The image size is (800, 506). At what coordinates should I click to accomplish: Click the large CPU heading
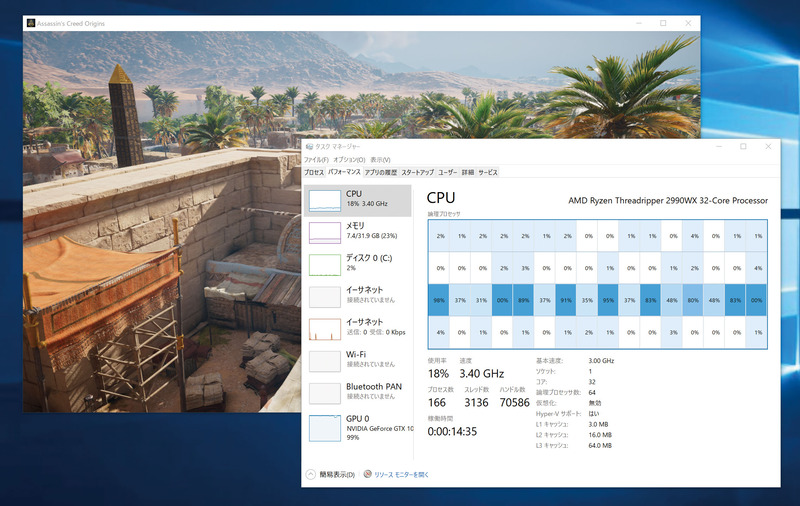pyautogui.click(x=441, y=198)
